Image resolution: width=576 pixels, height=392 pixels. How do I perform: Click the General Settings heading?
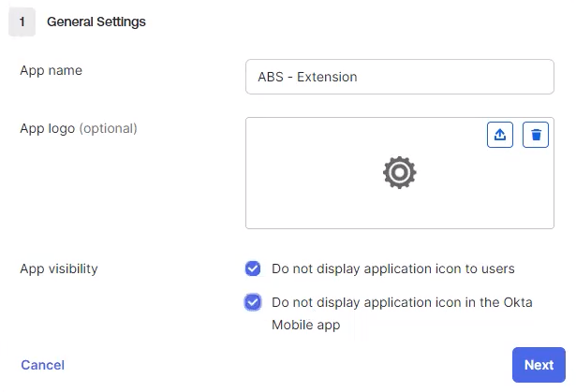pyautogui.click(x=96, y=22)
